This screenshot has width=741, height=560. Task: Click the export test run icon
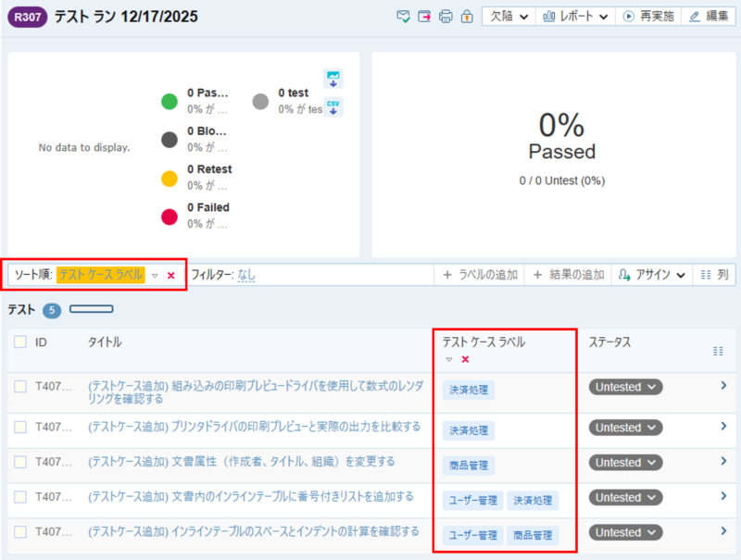[x=425, y=16]
